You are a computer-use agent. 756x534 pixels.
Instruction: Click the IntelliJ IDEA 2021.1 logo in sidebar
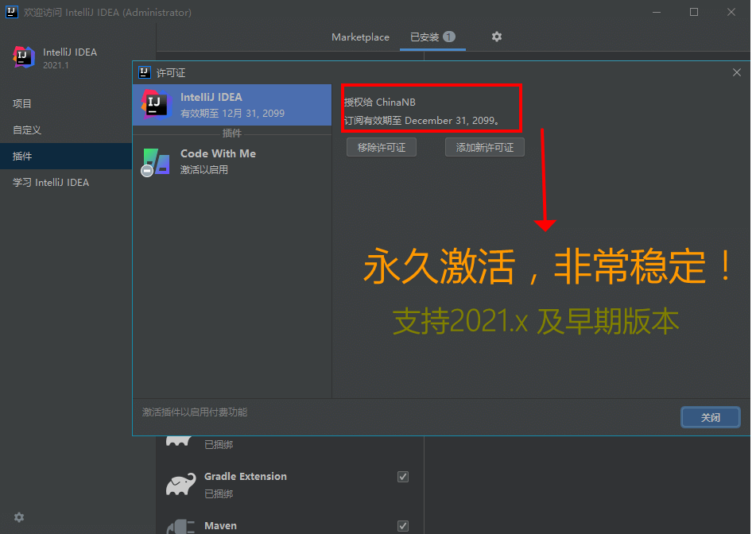click(24, 57)
